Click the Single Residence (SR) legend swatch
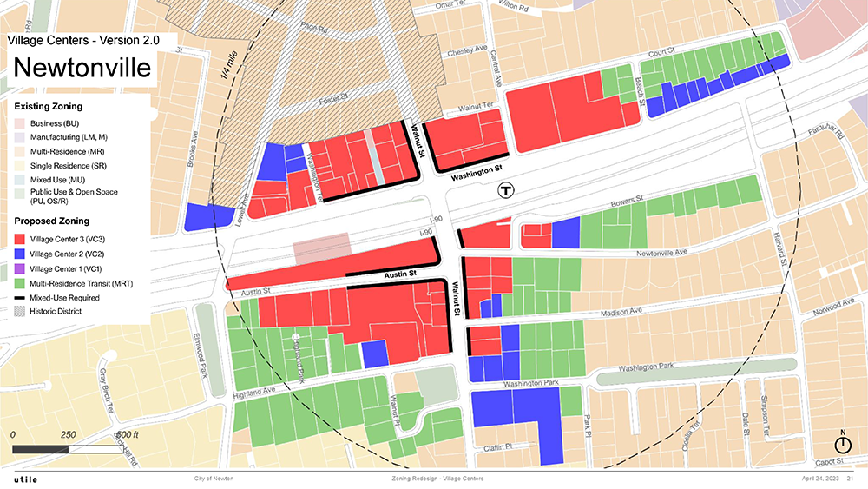The width and height of the screenshot is (868, 489). click(x=19, y=163)
